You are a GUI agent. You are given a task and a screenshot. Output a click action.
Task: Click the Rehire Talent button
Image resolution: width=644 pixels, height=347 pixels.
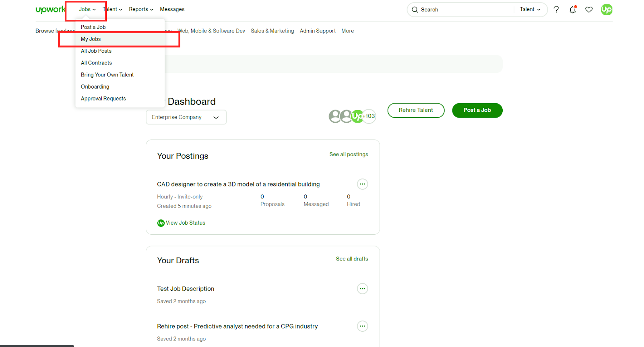coord(416,110)
